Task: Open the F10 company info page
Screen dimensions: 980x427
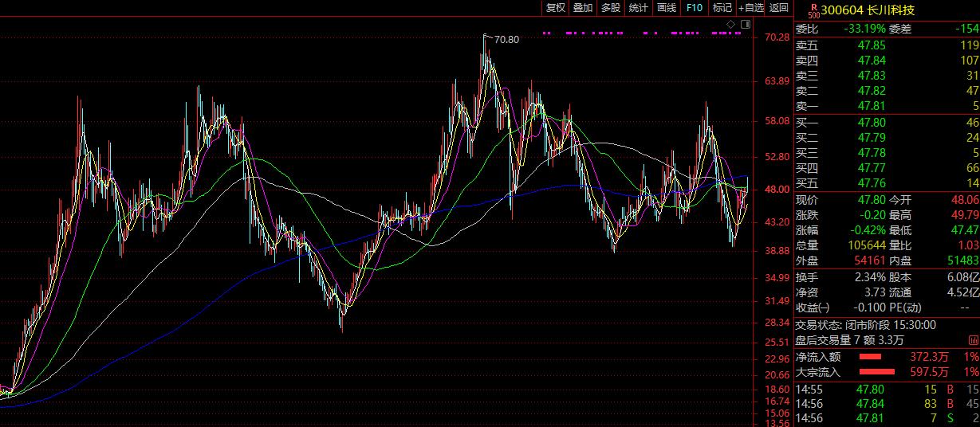Action: pos(694,8)
